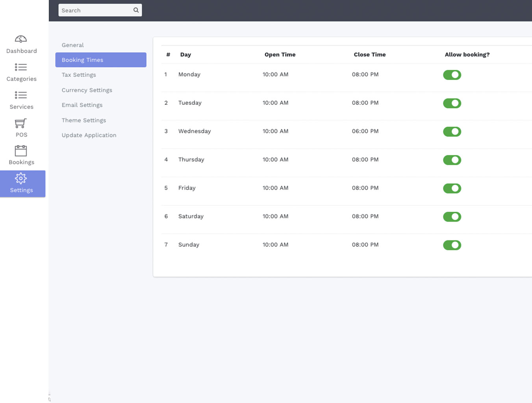Toggle Saturday allow booking switch
The width and height of the screenshot is (532, 403).
[452, 216]
